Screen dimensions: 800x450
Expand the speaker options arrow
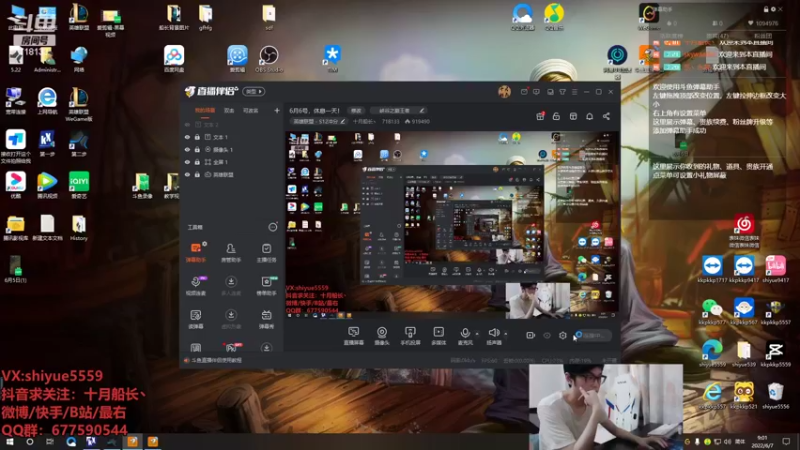(x=506, y=334)
